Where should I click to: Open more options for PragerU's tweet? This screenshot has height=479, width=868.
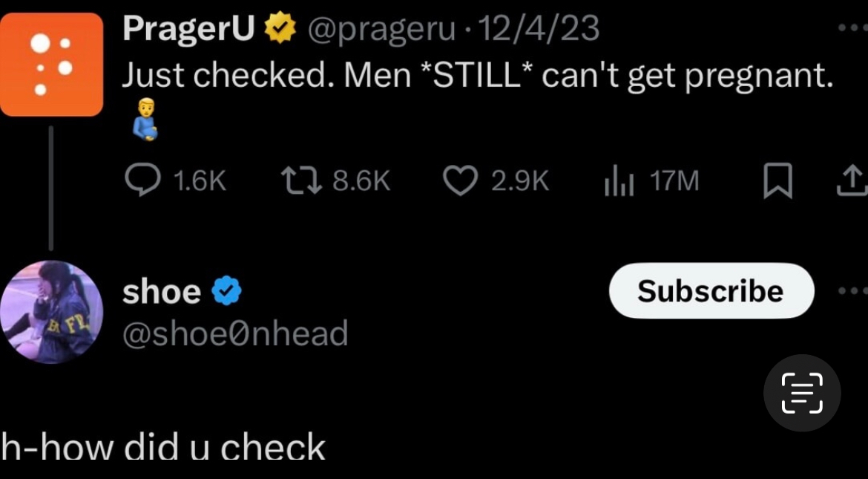[x=852, y=28]
